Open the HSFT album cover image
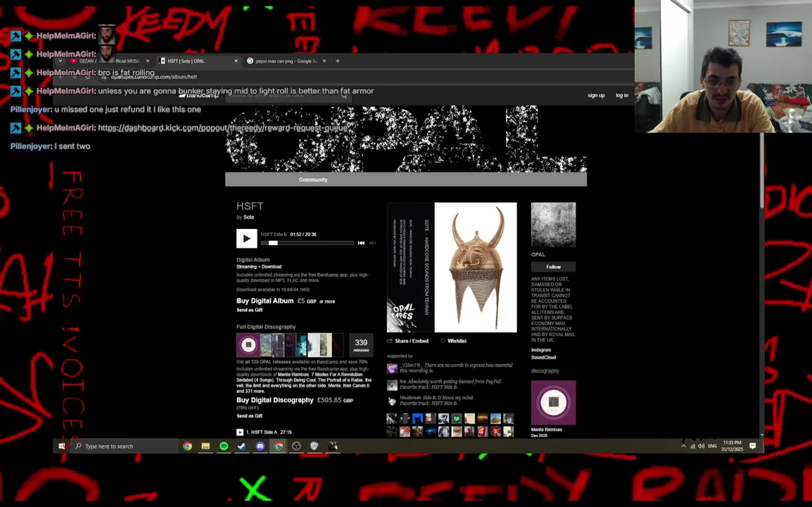Screen dimensions: 812x507 tap(452, 268)
